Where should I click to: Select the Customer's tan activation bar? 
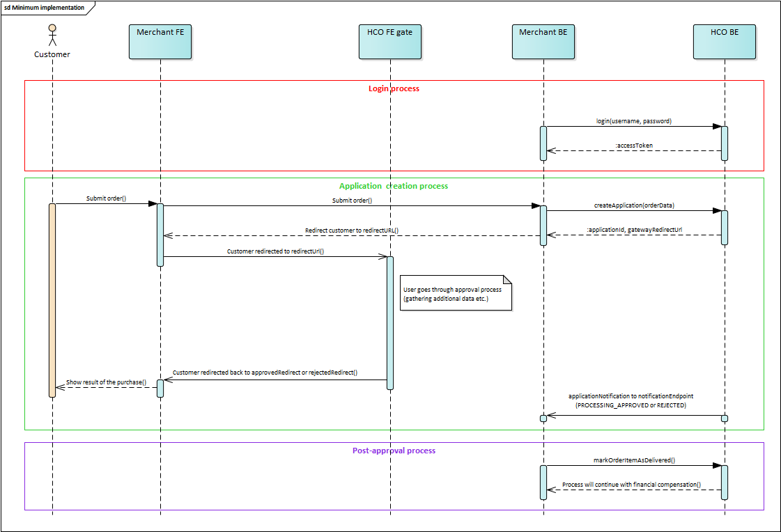click(x=52, y=301)
